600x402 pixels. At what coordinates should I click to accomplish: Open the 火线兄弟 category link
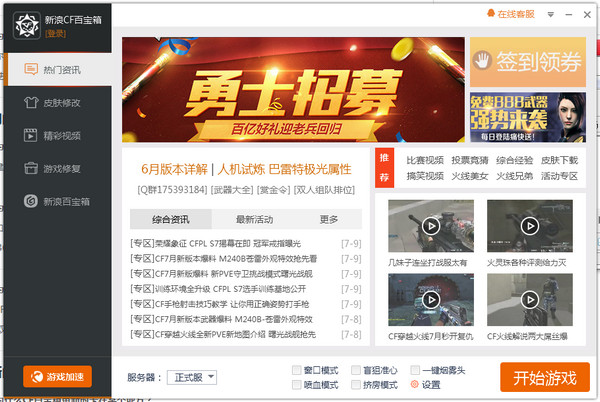coord(514,176)
